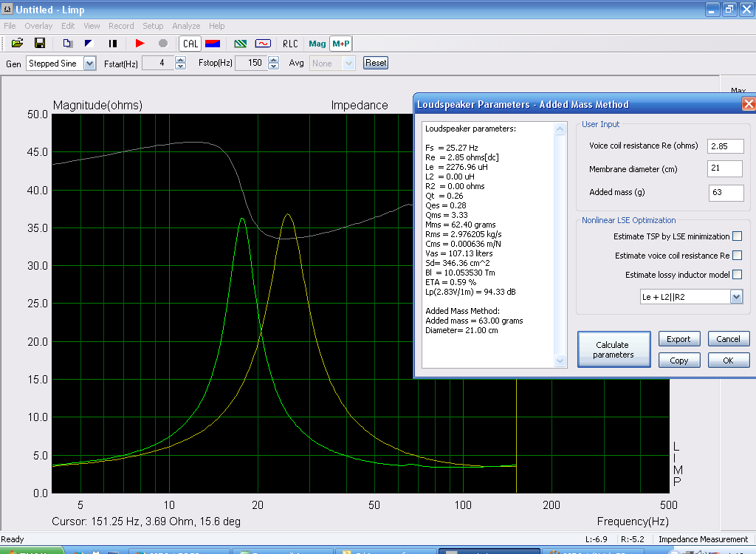The image size is (756, 554).
Task: Click the Calculate parameters button
Action: point(614,349)
